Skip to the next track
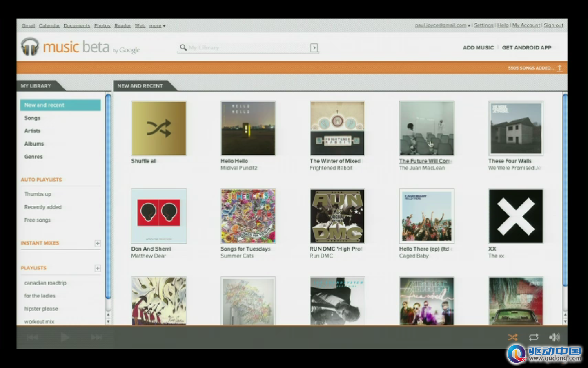Screen dimensions: 588x368 (x=96, y=337)
